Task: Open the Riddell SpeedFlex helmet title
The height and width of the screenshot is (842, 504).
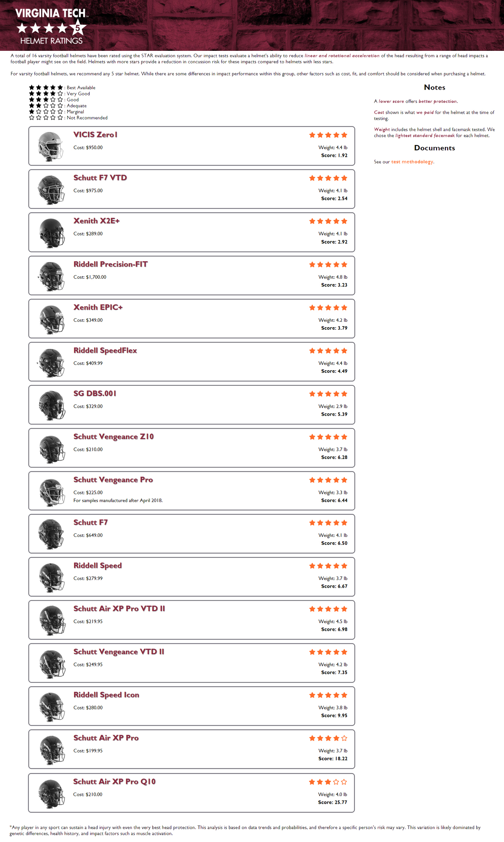Action: click(x=105, y=351)
